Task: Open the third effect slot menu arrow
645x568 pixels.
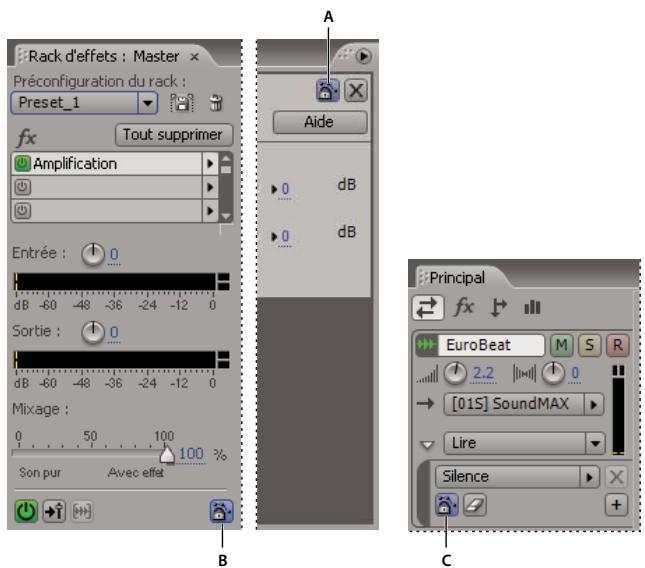Action: coord(210,211)
